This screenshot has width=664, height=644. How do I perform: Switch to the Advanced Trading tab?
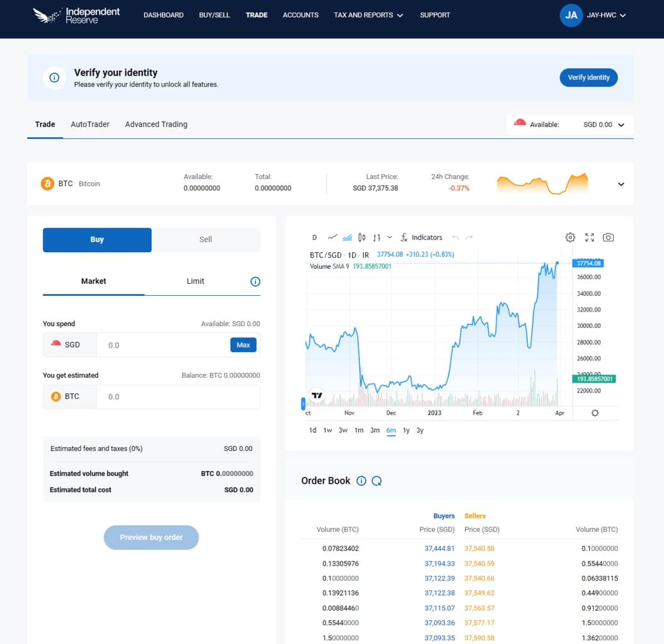156,124
